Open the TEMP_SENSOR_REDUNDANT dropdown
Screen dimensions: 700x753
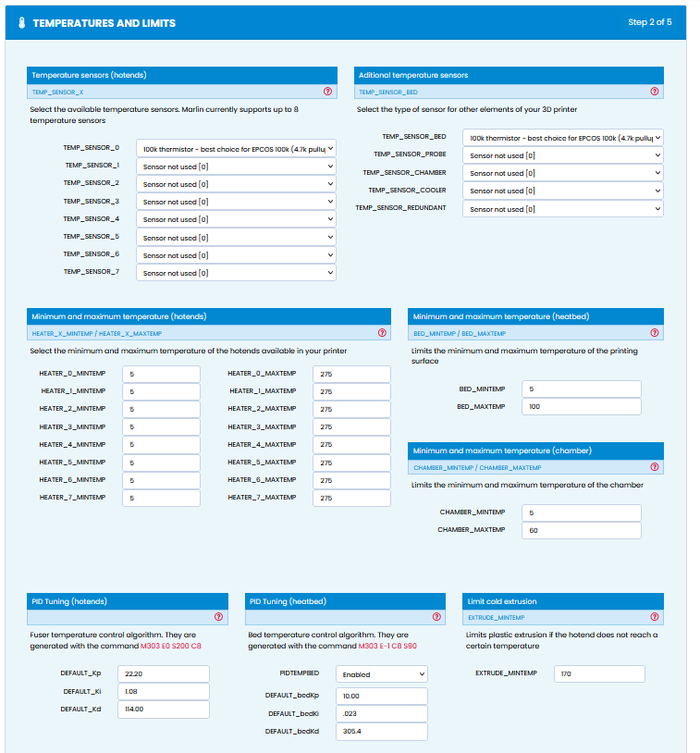click(x=563, y=209)
